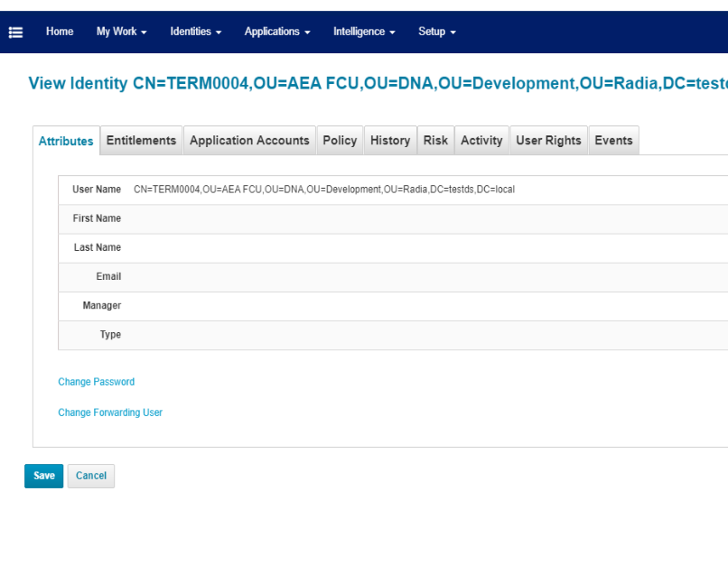Open the hamburger navigation menu icon

tap(15, 32)
